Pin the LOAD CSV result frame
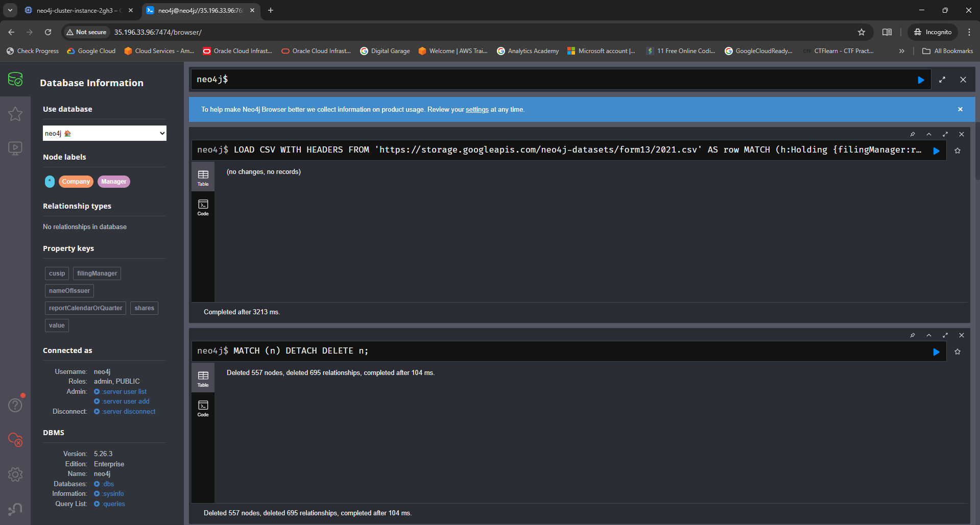The image size is (980, 525). pyautogui.click(x=913, y=134)
